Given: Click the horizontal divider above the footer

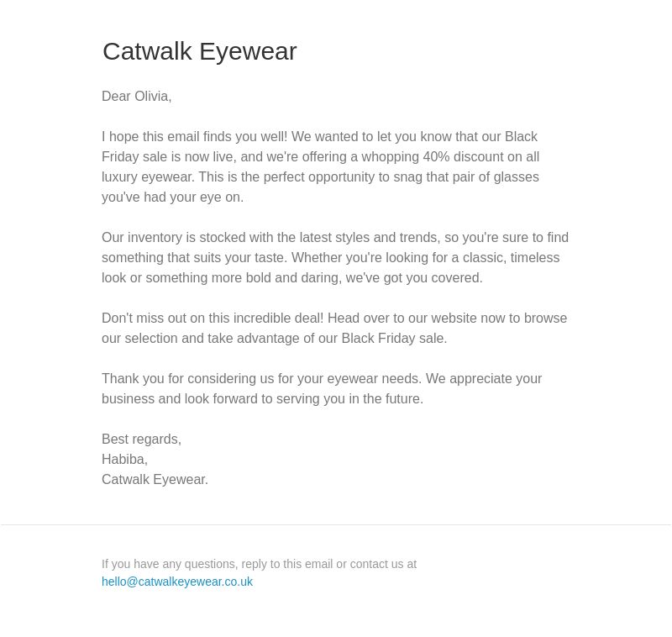Looking at the screenshot, I should point(336,524).
